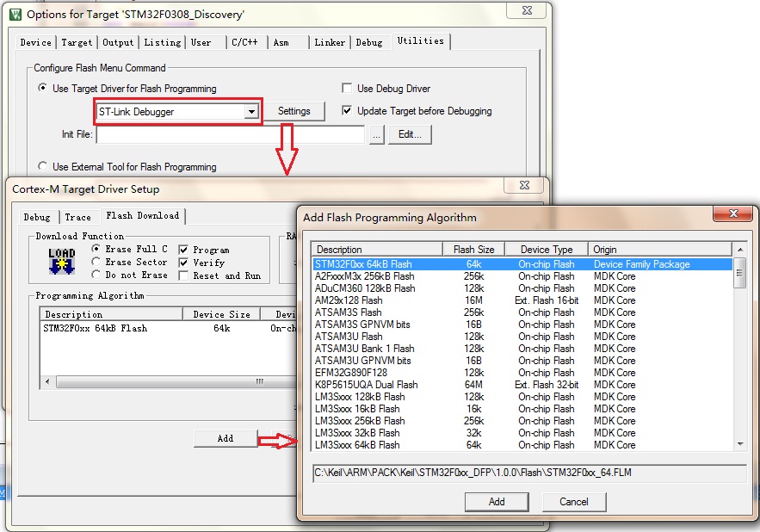This screenshot has width=760, height=532.
Task: Click the algorithm list scroll down arrow
Action: point(740,444)
